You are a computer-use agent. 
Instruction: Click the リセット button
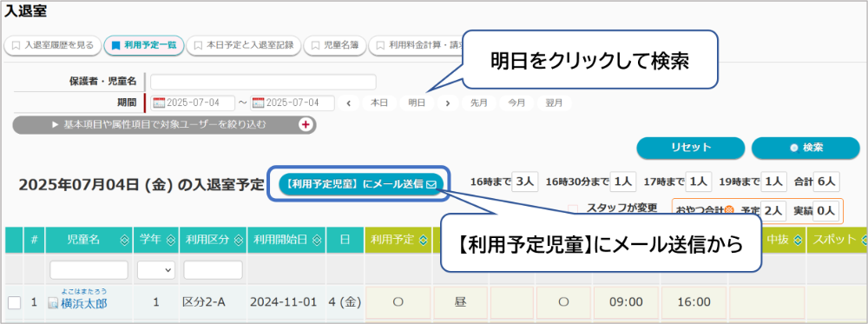coord(691,148)
